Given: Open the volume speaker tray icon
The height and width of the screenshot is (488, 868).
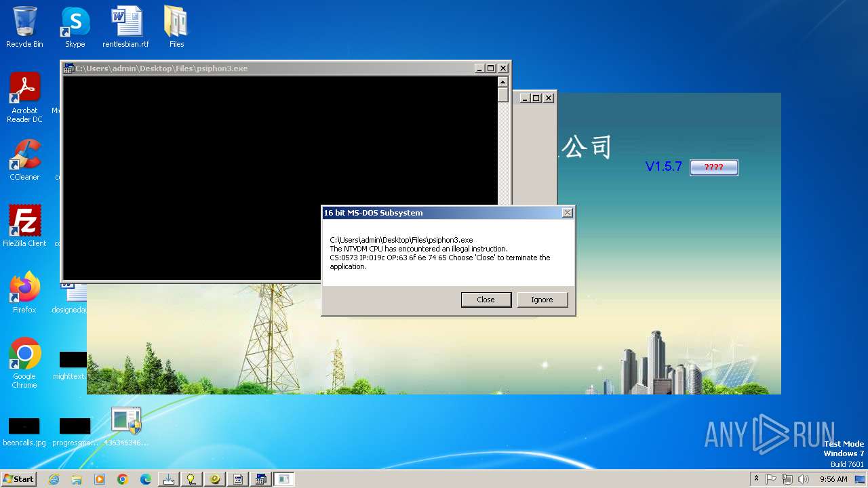Looking at the screenshot, I should pyautogui.click(x=804, y=479).
